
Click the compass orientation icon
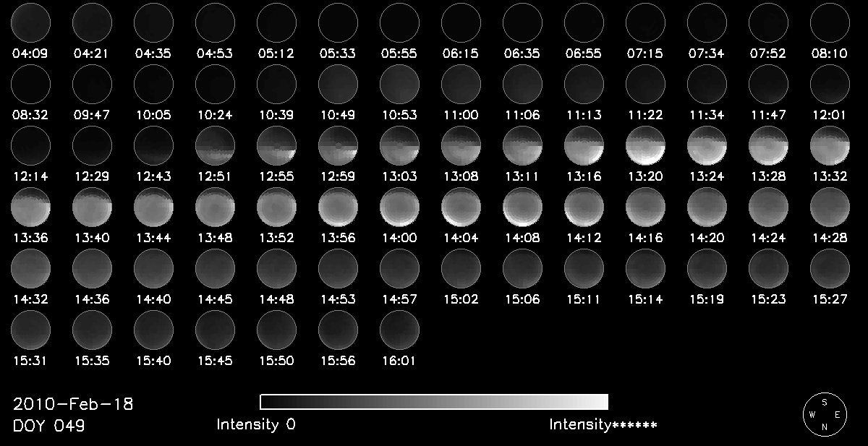pyautogui.click(x=825, y=416)
